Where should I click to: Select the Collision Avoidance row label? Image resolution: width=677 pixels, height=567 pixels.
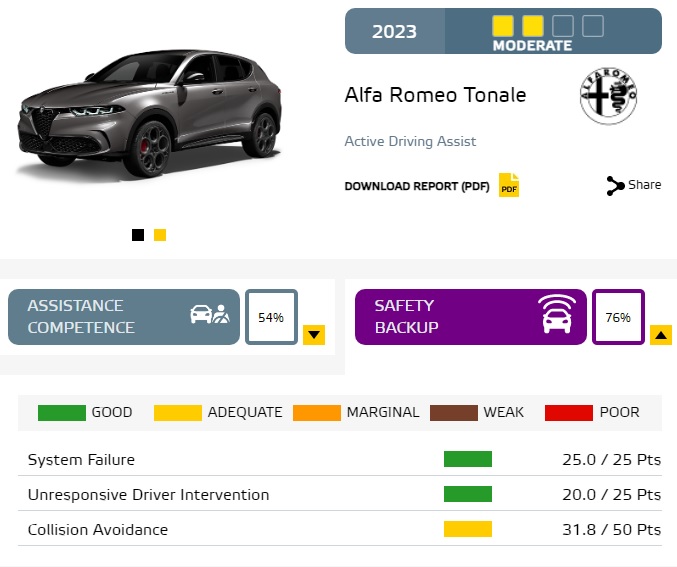[x=98, y=529]
